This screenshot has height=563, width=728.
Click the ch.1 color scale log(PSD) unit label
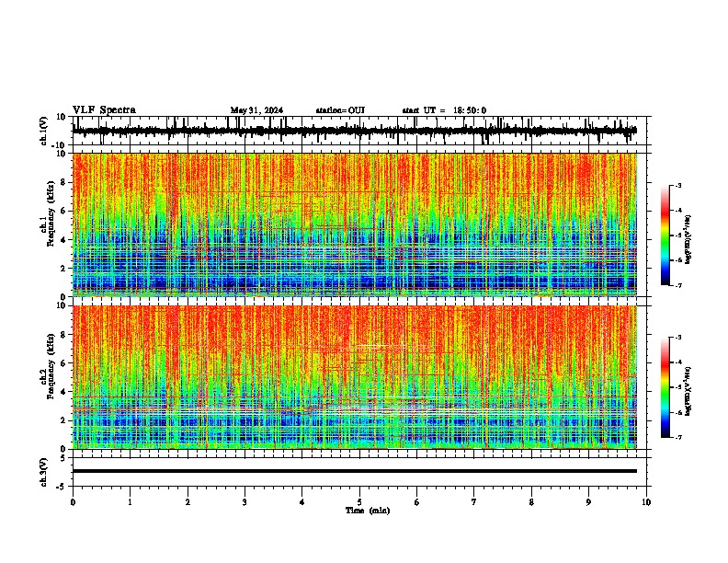(x=688, y=239)
